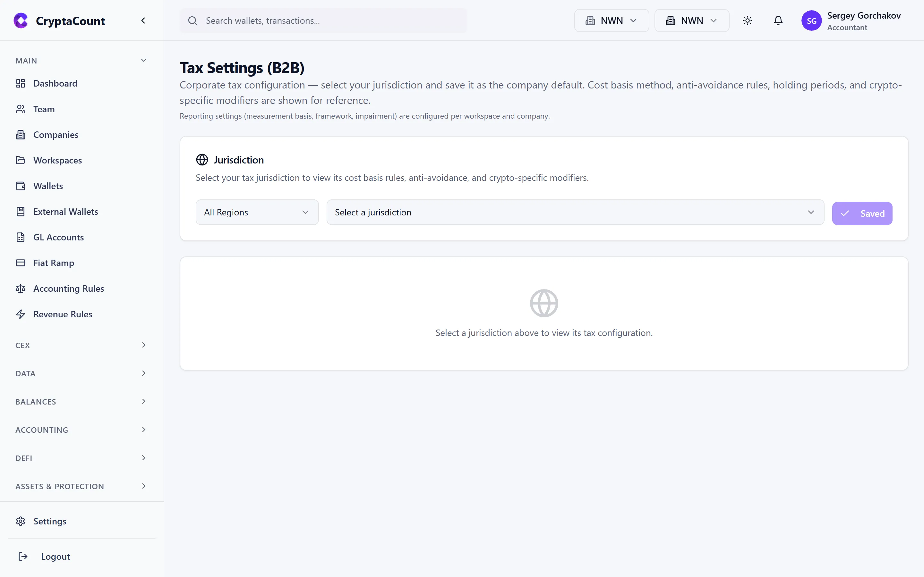Open External Wallets via its bookmark icon
The height and width of the screenshot is (577, 924).
pyautogui.click(x=21, y=212)
